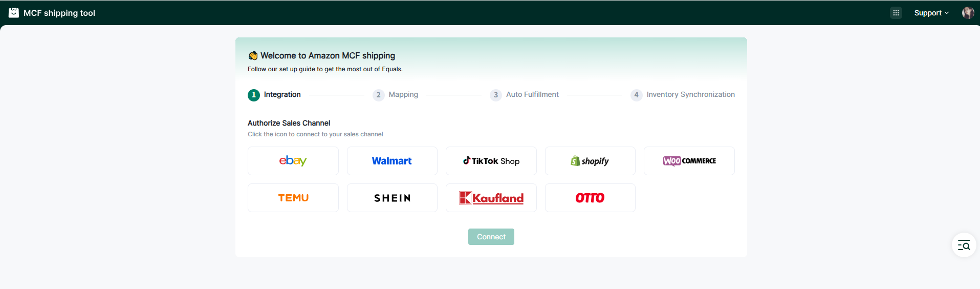Select the eBay sales channel icon
The height and width of the screenshot is (289, 980).
click(293, 161)
